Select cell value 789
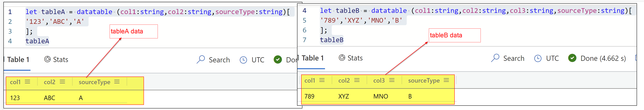This screenshot has width=644, height=110. click(310, 96)
